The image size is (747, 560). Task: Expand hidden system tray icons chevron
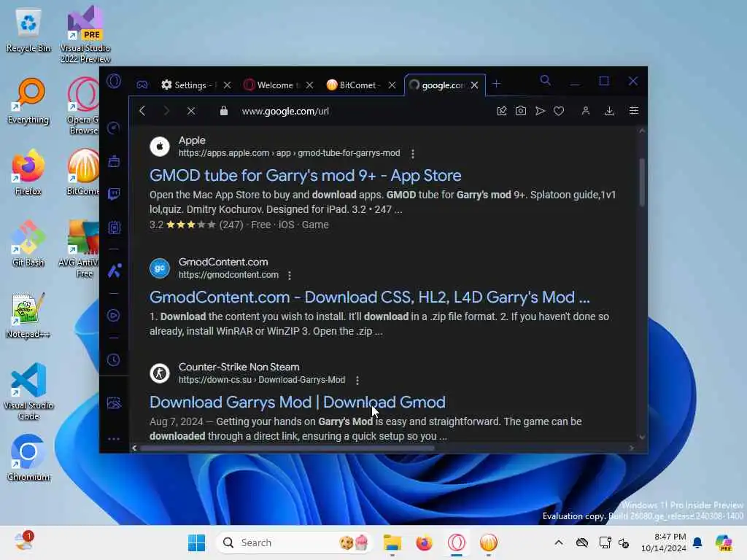click(559, 542)
